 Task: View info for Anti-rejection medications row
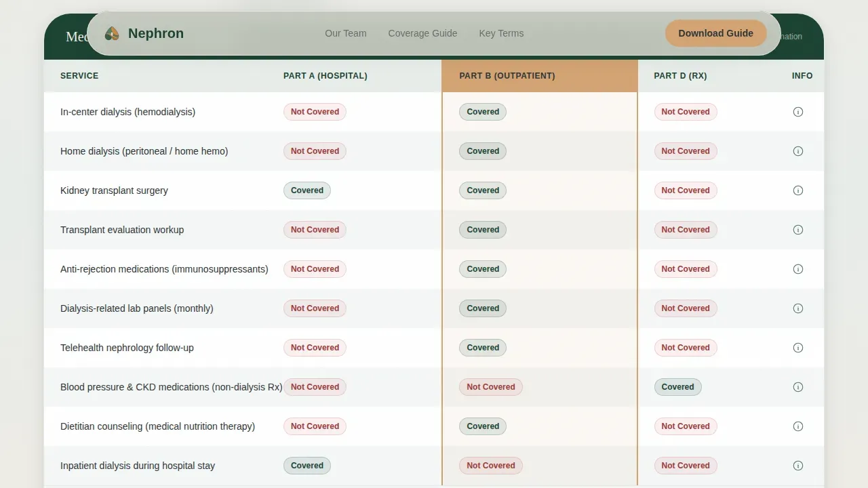(x=798, y=269)
